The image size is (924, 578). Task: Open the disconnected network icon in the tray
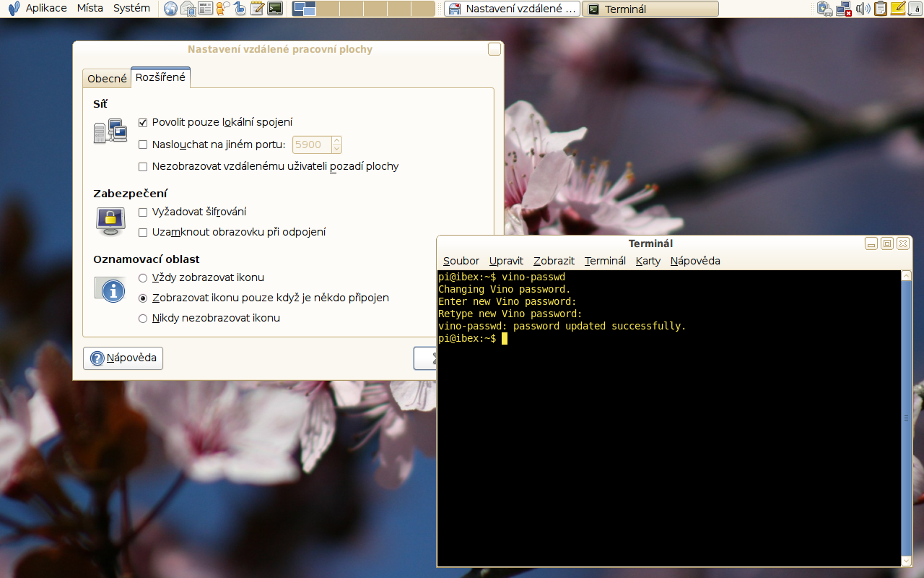point(843,9)
